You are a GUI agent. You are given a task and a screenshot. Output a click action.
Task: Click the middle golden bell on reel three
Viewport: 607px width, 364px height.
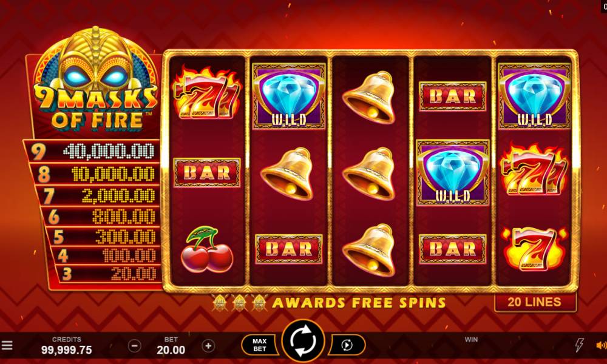click(369, 174)
